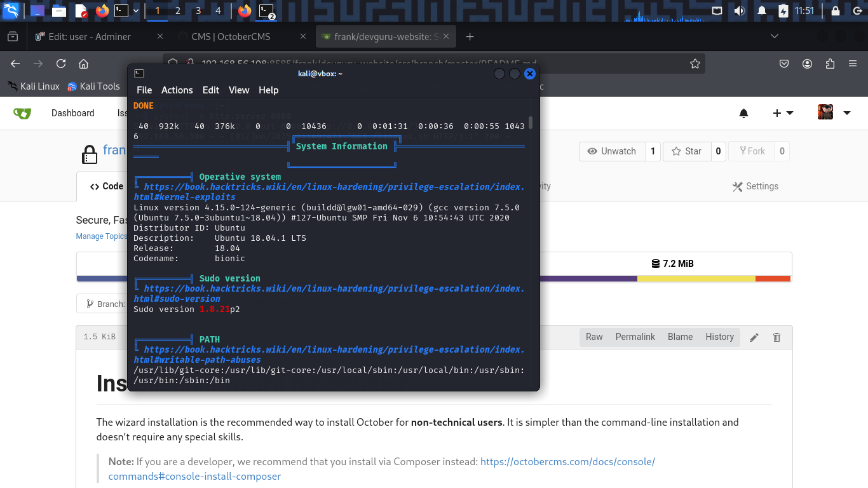Click the yellow language bar segment
The width and height of the screenshot is (868, 488).
coord(696,278)
